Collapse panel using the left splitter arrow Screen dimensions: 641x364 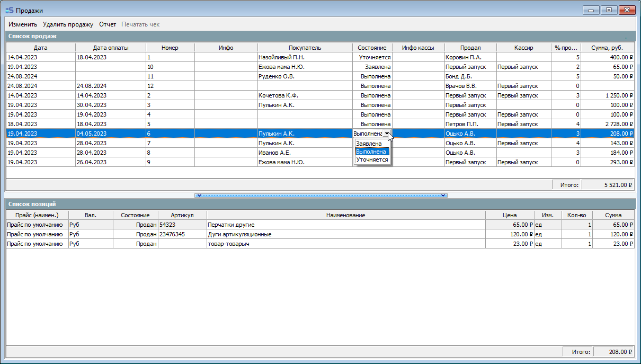click(x=198, y=196)
